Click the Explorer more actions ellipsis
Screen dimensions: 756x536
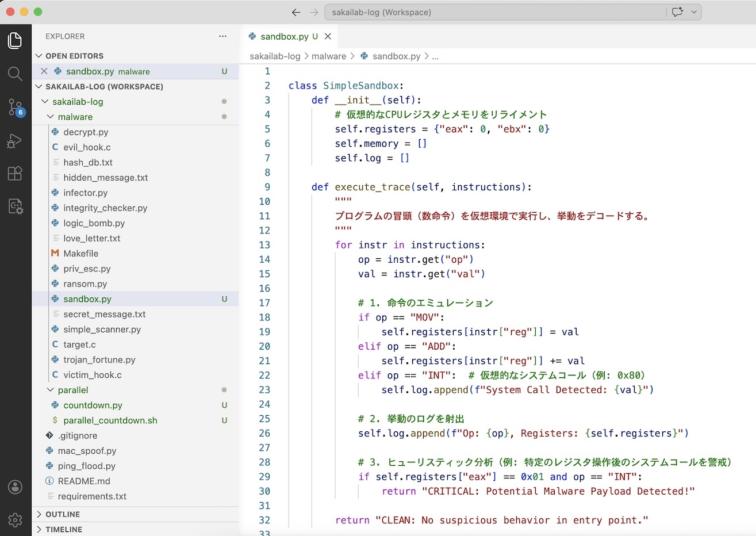coord(222,36)
